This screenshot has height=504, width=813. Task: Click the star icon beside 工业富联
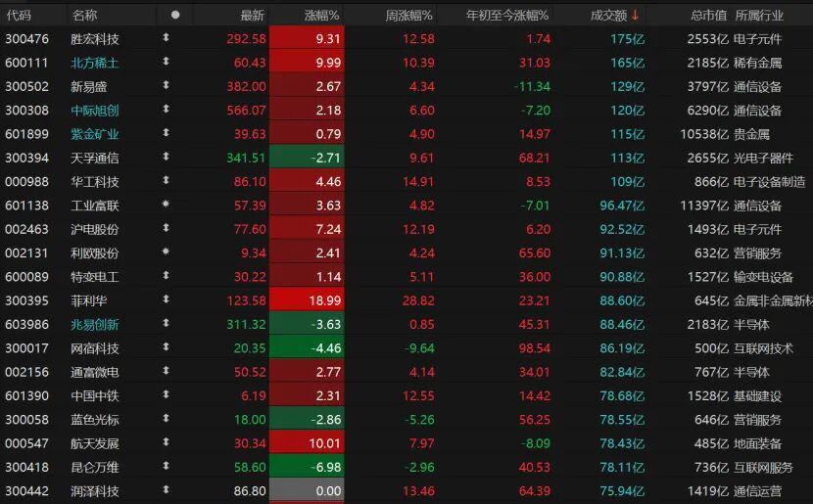(x=166, y=206)
